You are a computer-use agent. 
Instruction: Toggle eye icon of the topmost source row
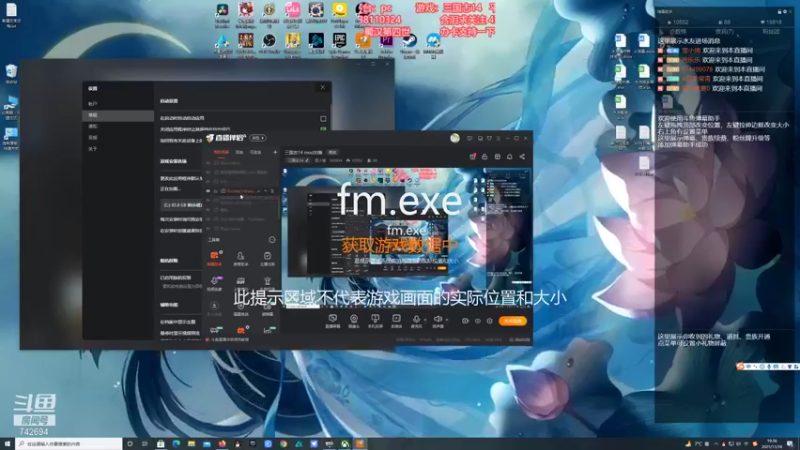tap(208, 163)
